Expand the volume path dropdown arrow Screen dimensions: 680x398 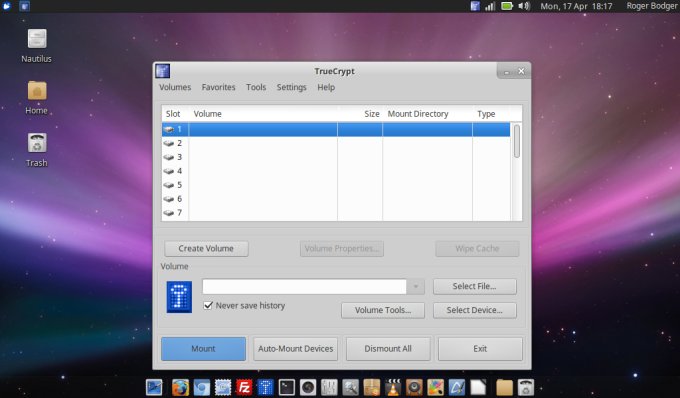pyautogui.click(x=415, y=287)
